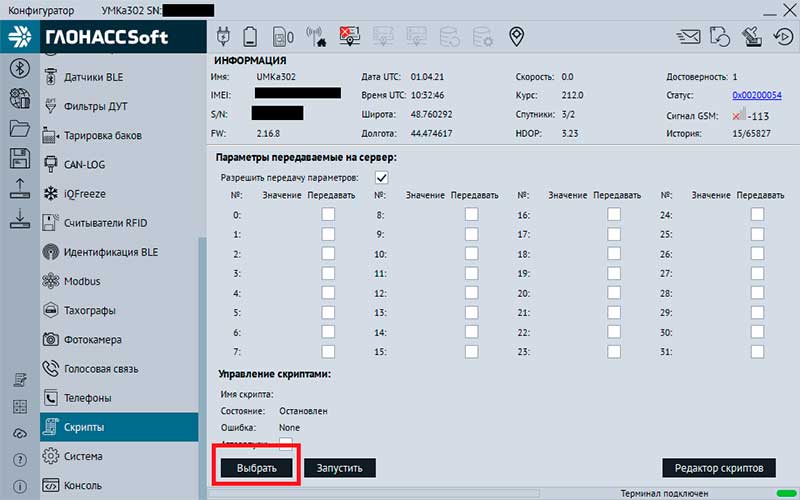800x500 pixels.
Task: Click the document edit icon in left strip
Action: (x=20, y=380)
